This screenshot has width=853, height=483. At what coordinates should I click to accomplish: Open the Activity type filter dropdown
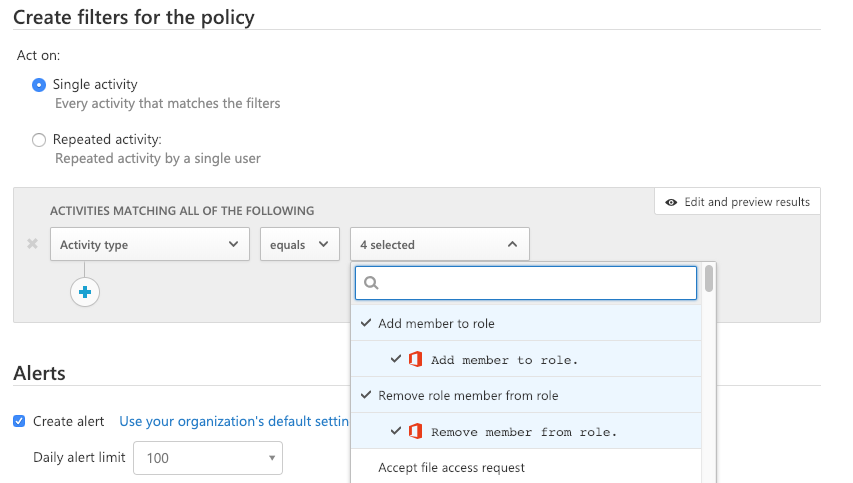click(x=150, y=244)
